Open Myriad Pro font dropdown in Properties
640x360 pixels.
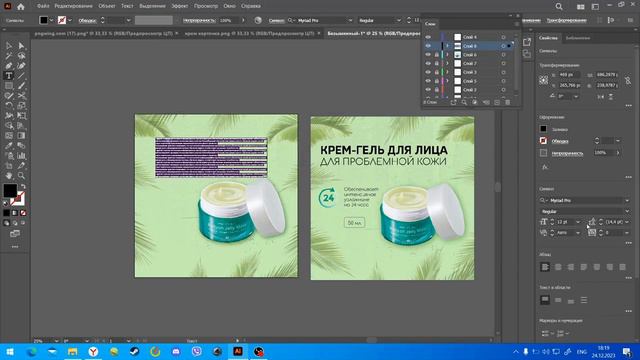(x=627, y=200)
